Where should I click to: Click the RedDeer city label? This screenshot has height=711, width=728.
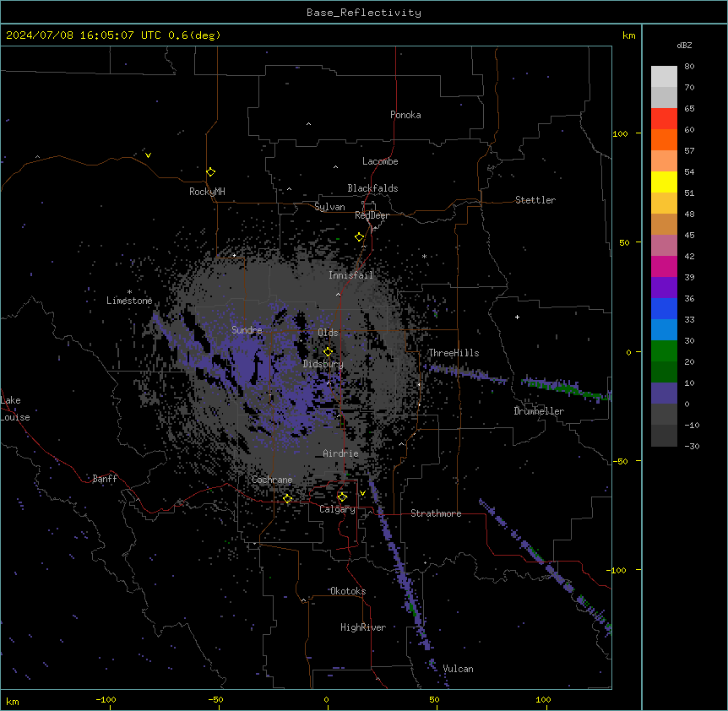pyautogui.click(x=372, y=215)
